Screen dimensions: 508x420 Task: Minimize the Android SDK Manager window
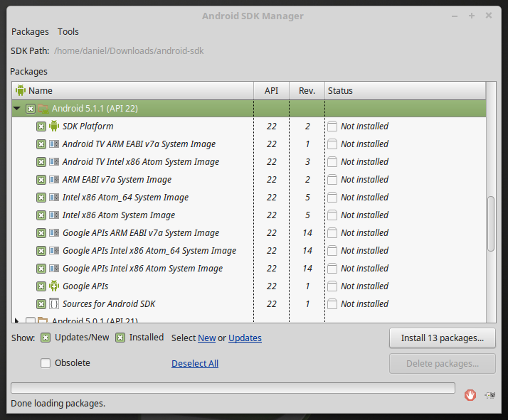[455, 16]
